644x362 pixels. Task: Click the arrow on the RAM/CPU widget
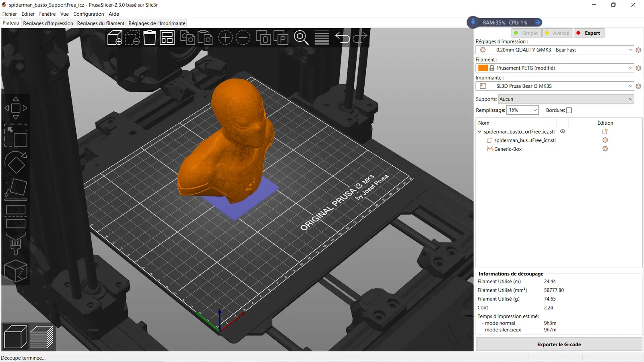tap(538, 23)
